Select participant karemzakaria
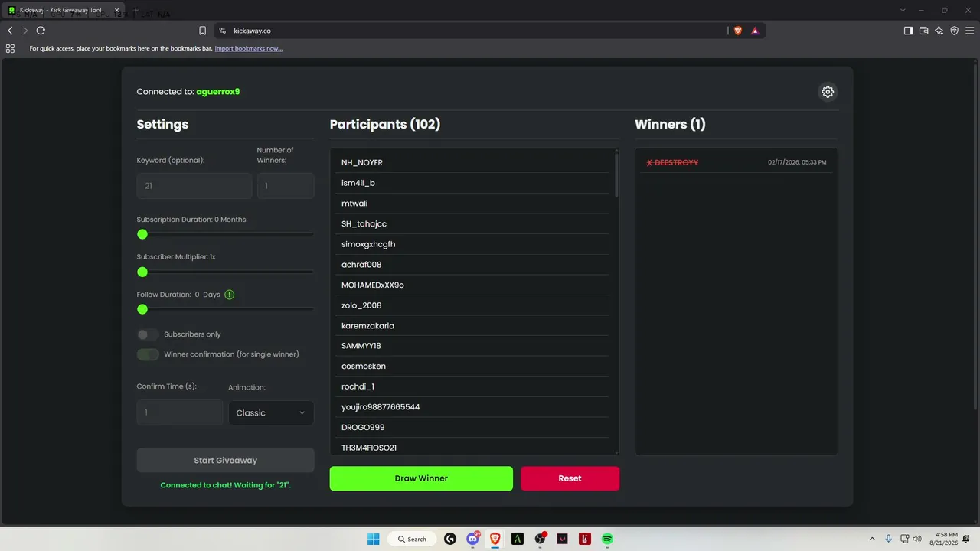980x551 pixels. pyautogui.click(x=472, y=326)
